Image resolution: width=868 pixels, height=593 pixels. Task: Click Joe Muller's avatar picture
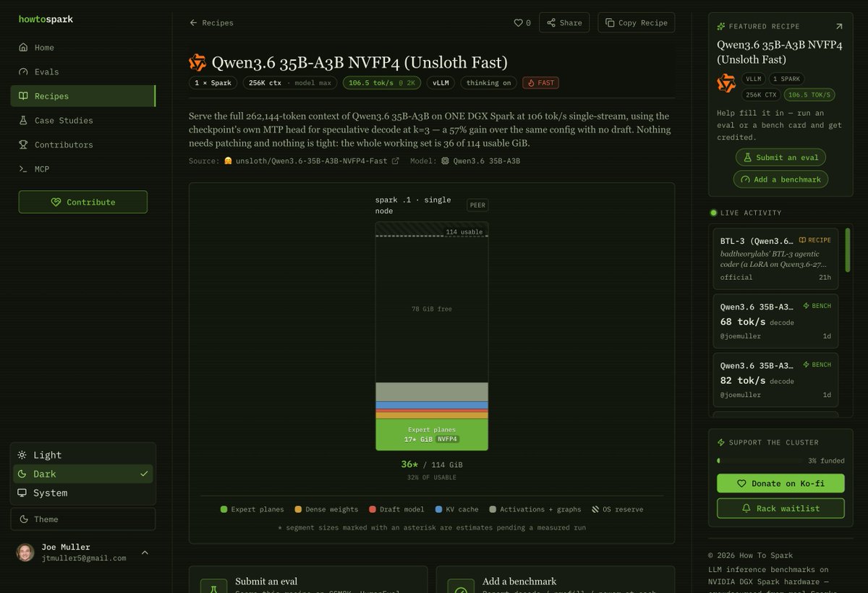(x=25, y=553)
